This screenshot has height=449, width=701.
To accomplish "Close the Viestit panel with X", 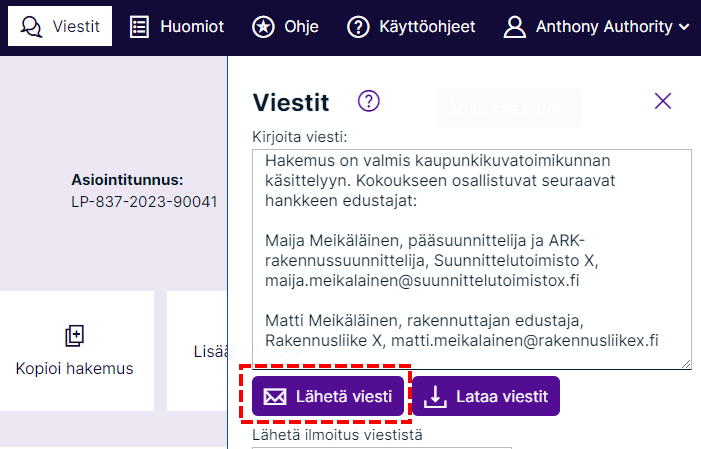I will pyautogui.click(x=662, y=100).
